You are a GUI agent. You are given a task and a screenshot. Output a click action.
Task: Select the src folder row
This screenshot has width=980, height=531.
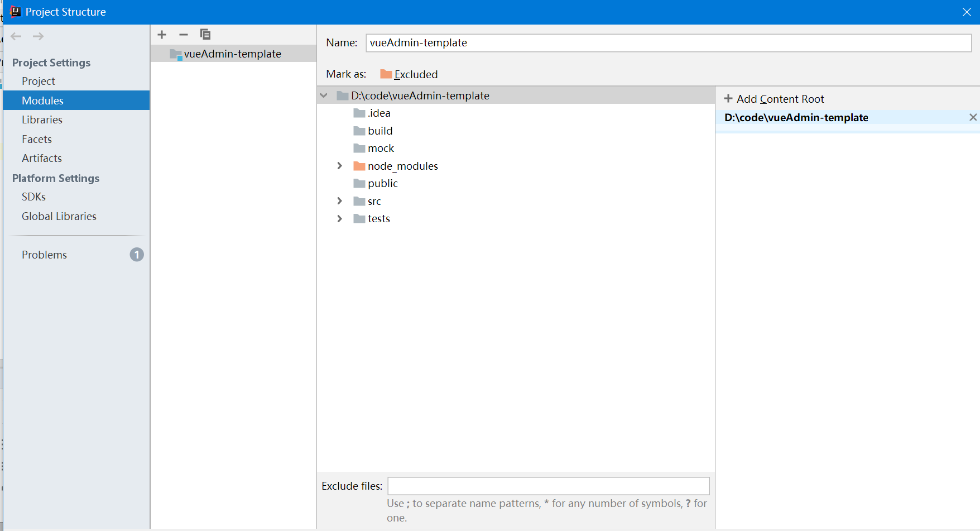[x=367, y=201]
